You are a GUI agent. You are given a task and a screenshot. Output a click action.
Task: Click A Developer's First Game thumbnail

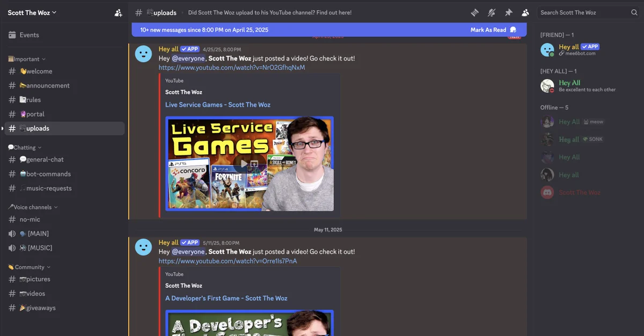pos(250,323)
